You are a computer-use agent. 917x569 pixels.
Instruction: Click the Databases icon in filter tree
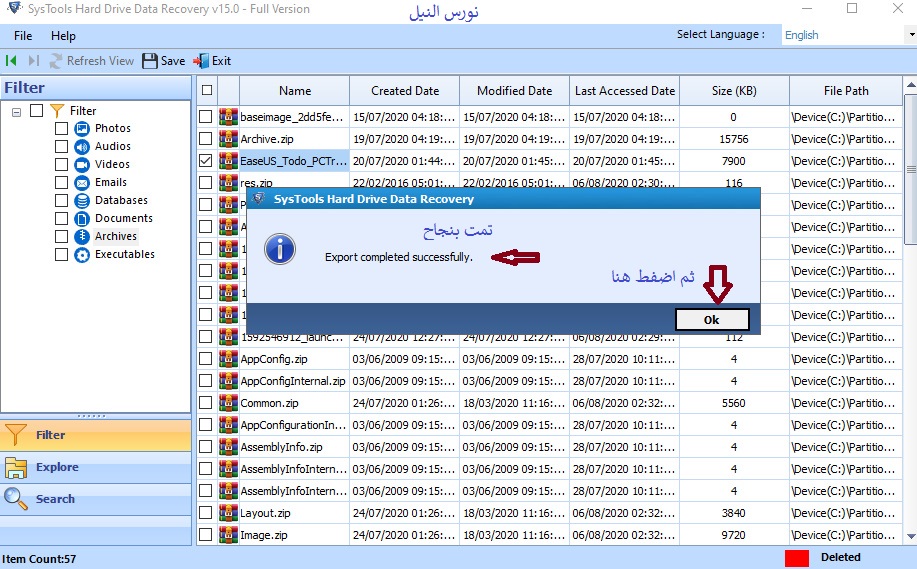coord(83,200)
